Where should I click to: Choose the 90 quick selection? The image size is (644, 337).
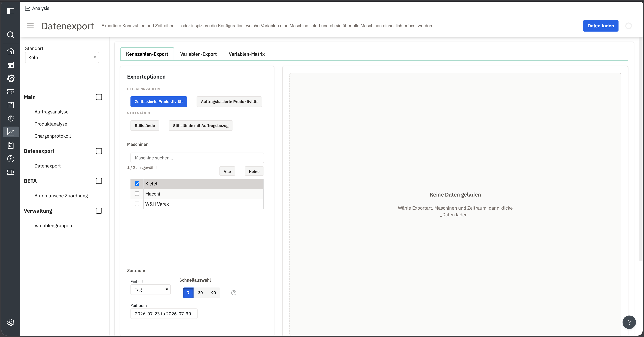213,293
